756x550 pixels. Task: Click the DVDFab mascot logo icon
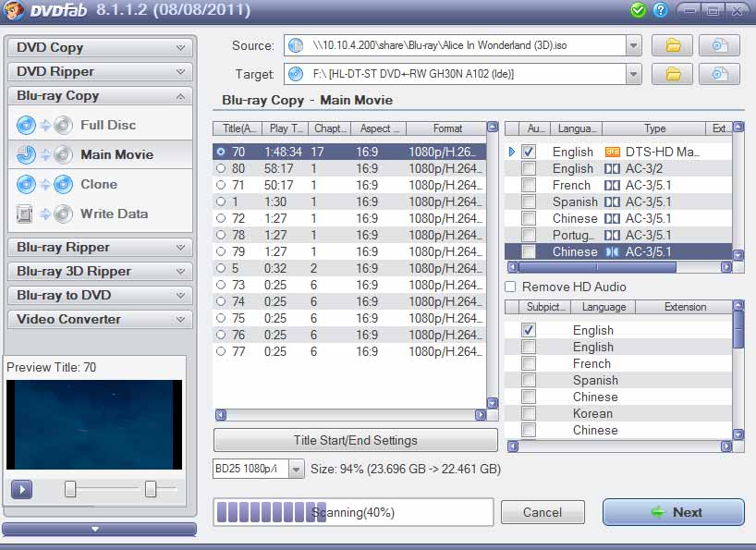point(13,10)
